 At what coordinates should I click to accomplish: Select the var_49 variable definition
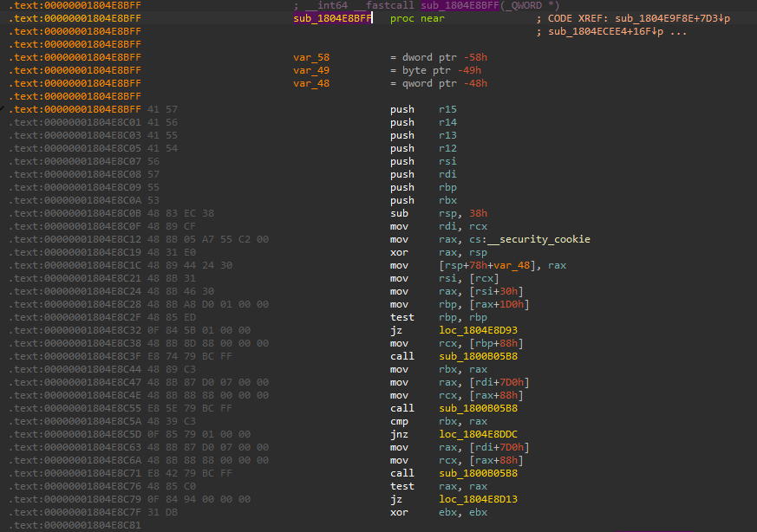coord(311,70)
